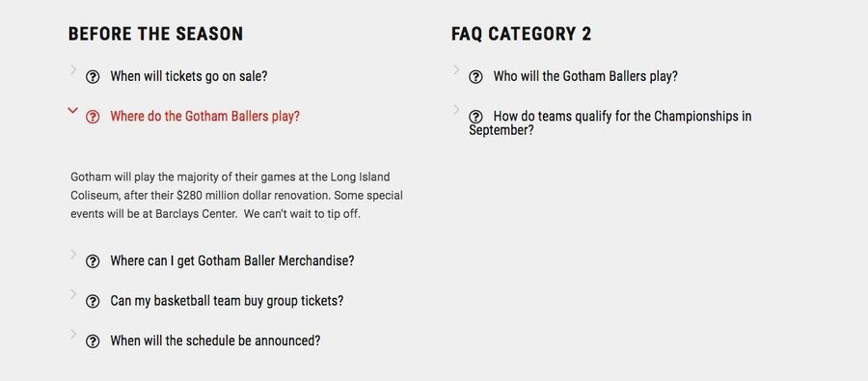Expand chevron for Who will the Gotham Ballers play
Viewport: 868px width, 381px height.
pyautogui.click(x=456, y=69)
